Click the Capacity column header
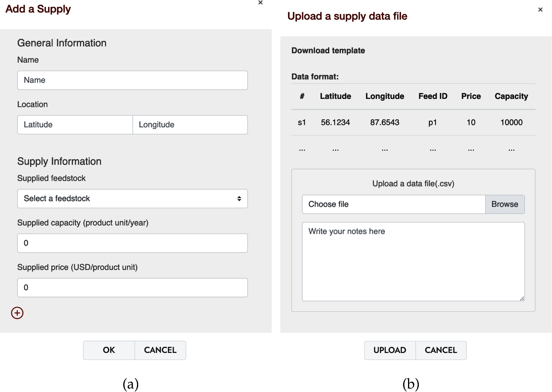Viewport: 552px width, 392px height. (x=511, y=96)
